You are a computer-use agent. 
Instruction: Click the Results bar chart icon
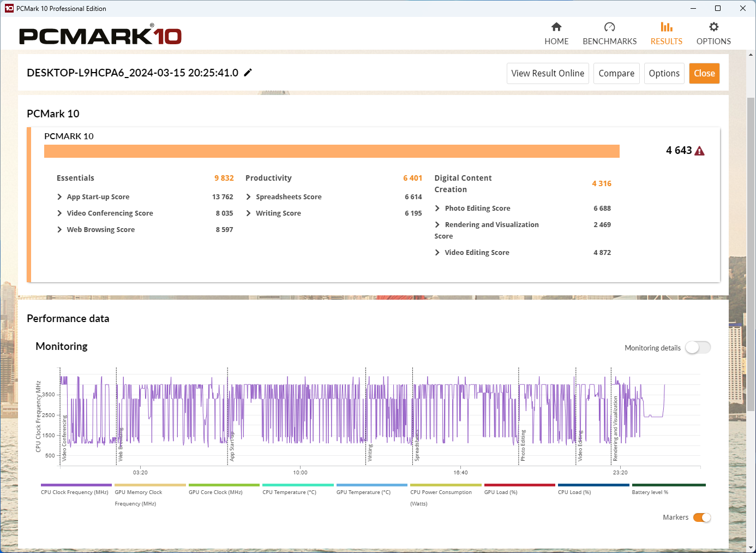click(x=666, y=27)
